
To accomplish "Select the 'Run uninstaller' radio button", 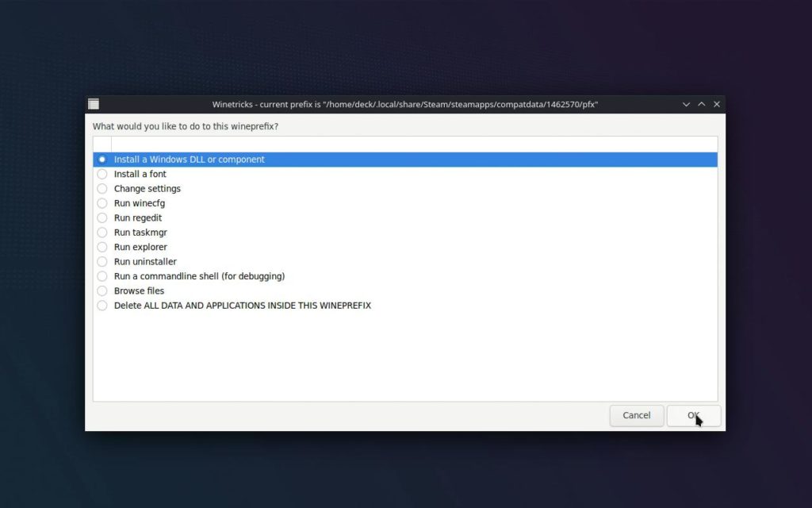I will [x=102, y=262].
